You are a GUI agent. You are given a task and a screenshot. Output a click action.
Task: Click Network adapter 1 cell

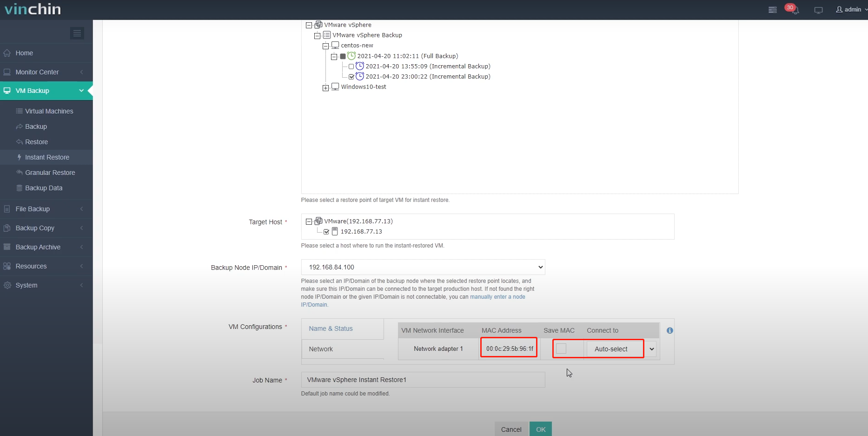(x=438, y=349)
